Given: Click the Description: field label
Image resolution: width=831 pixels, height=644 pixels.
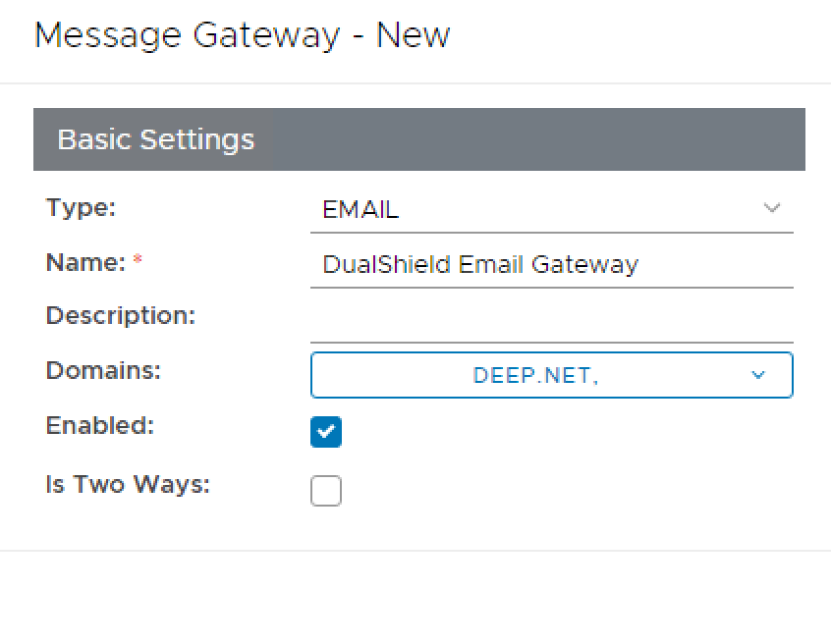Looking at the screenshot, I should [x=121, y=316].
